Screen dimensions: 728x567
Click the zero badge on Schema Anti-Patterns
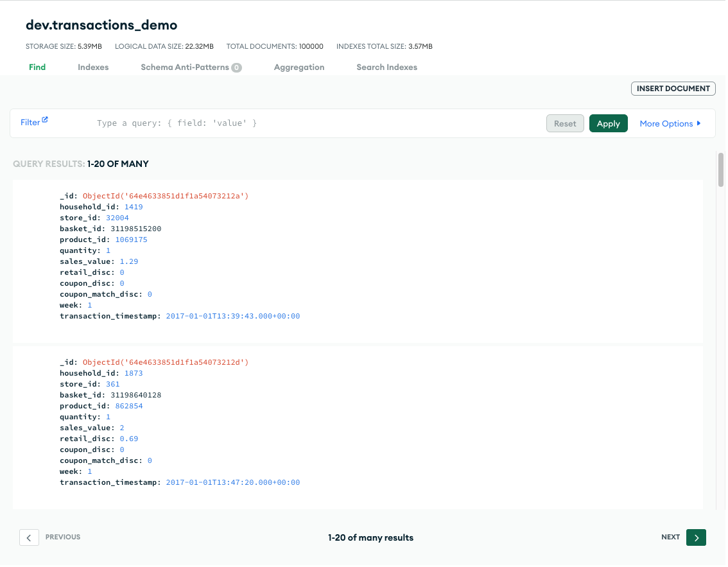[236, 67]
